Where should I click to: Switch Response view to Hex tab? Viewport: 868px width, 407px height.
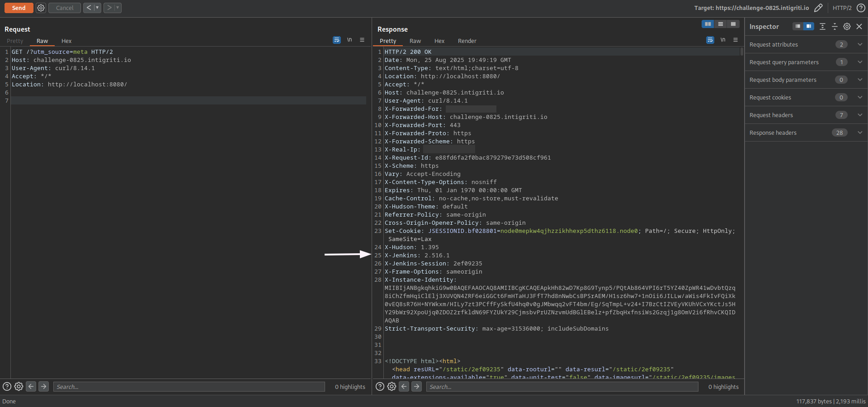[x=439, y=41]
